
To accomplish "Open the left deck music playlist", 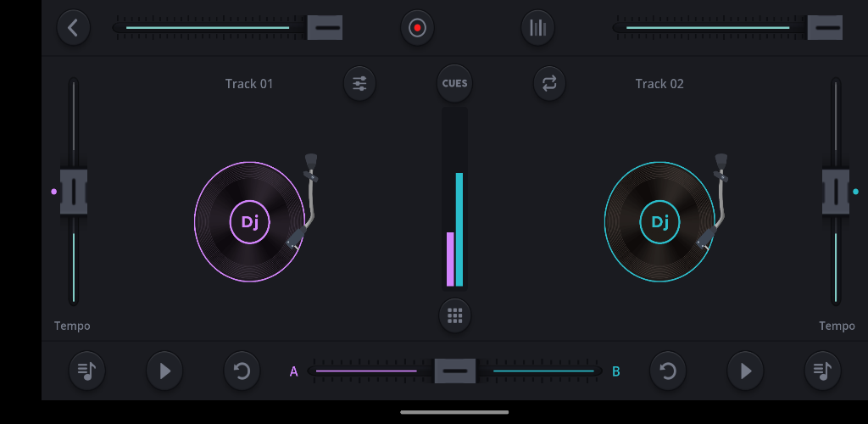I will click(x=87, y=371).
